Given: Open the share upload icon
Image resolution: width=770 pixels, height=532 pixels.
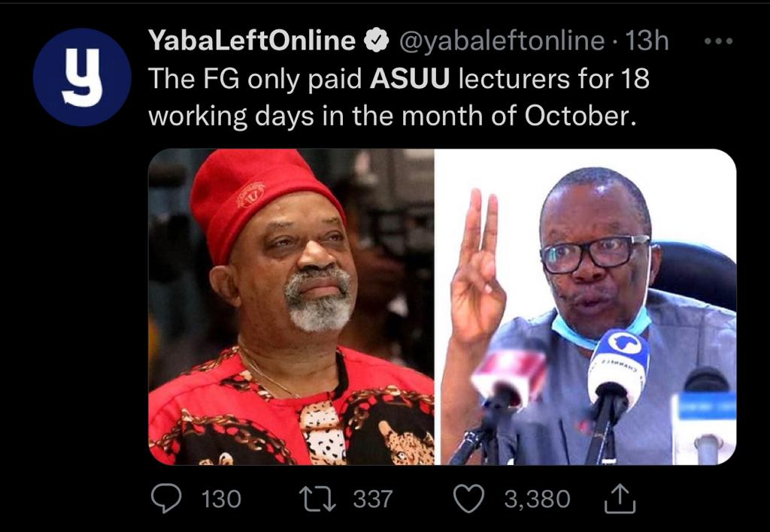Looking at the screenshot, I should point(620,499).
